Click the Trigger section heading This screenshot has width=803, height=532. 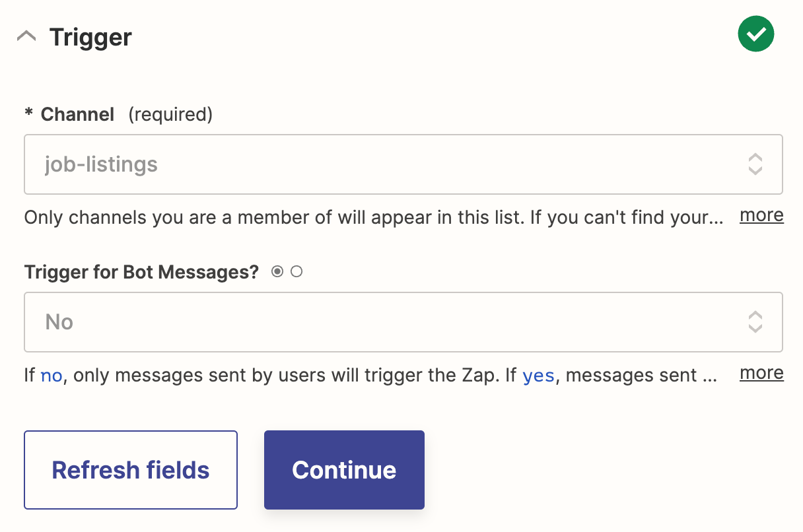pos(90,37)
